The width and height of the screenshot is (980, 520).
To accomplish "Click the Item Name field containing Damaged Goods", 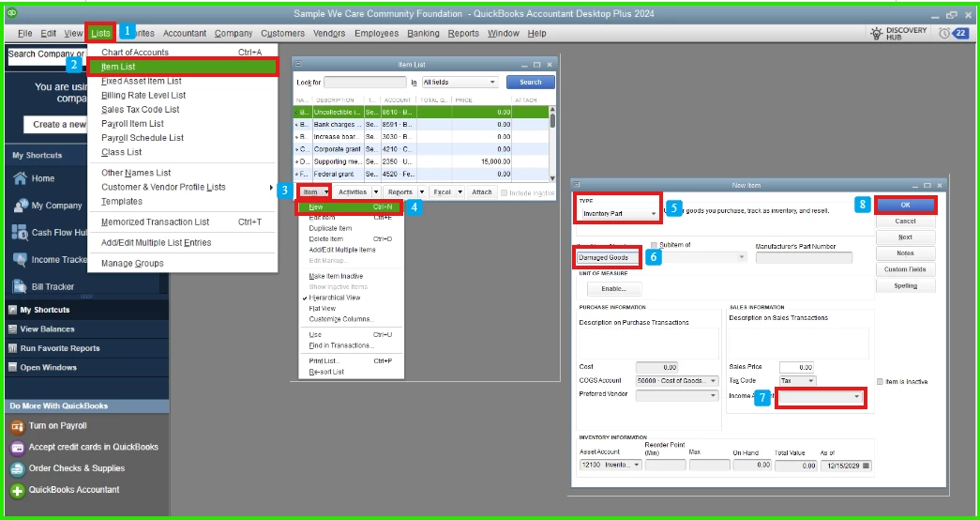I will point(608,257).
